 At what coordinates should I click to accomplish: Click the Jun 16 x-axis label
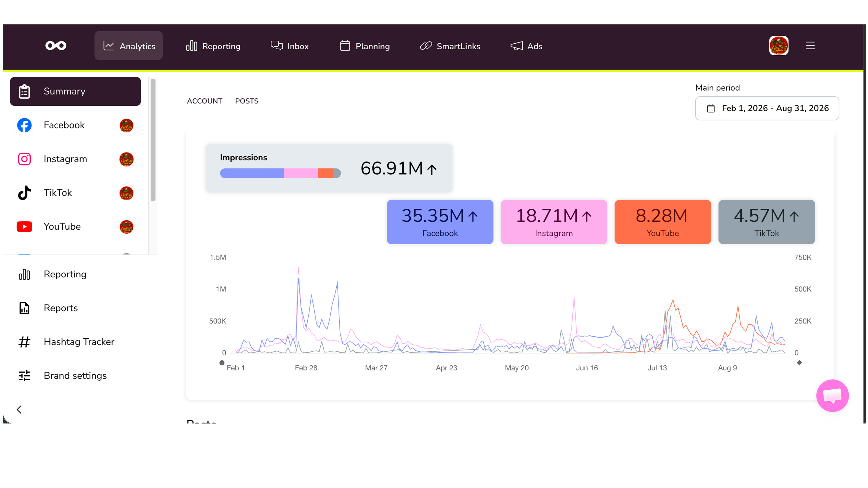pyautogui.click(x=587, y=368)
